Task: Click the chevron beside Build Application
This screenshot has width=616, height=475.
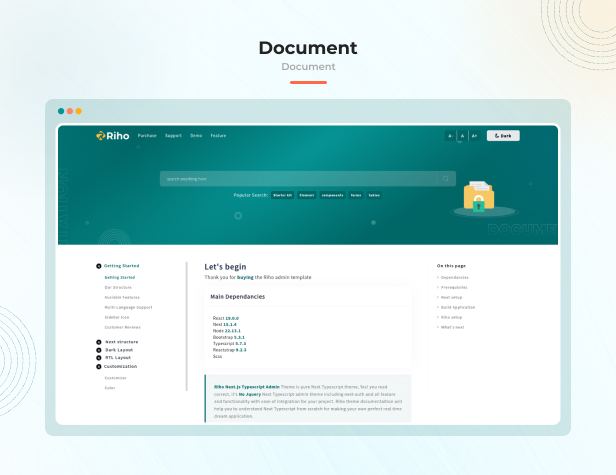Action: coord(438,307)
